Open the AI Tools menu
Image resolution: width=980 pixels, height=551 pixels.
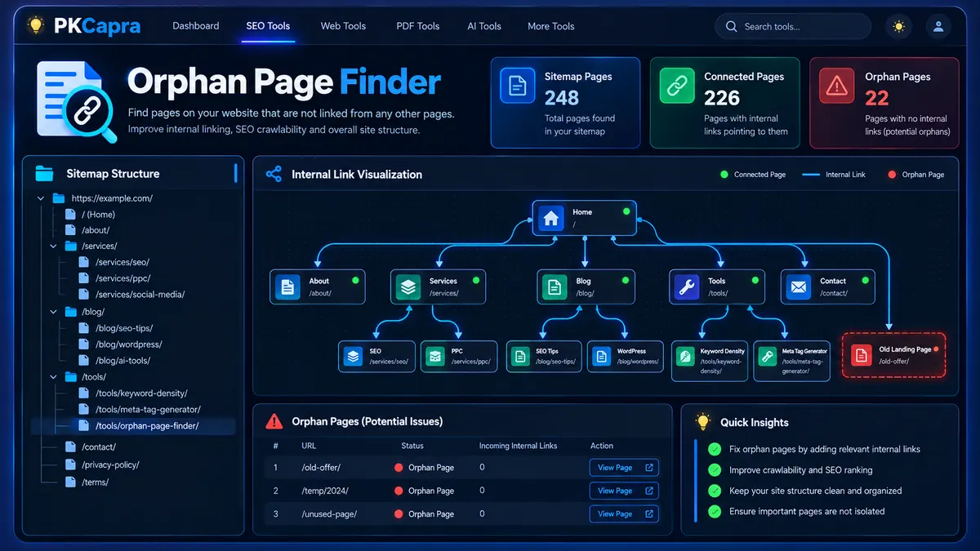(484, 26)
